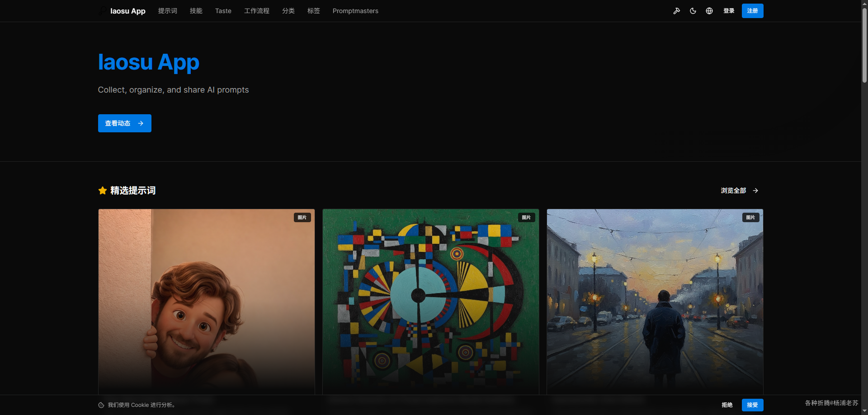
Task: Open the 技能 nav item
Action: click(x=196, y=11)
